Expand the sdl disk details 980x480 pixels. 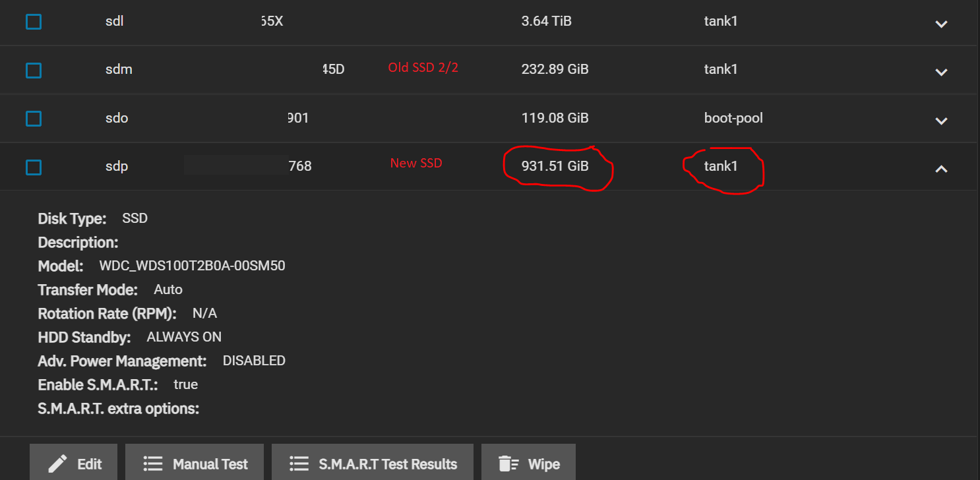[x=941, y=24]
